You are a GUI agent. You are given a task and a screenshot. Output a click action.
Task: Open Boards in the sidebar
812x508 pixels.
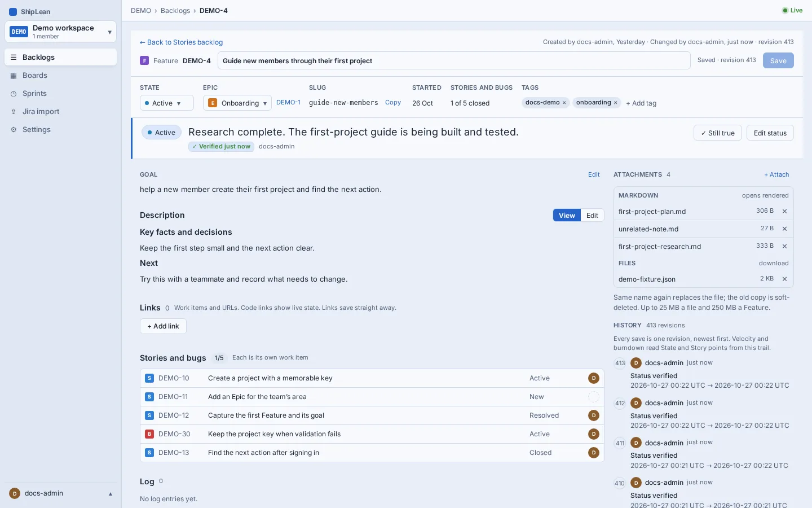click(60, 76)
